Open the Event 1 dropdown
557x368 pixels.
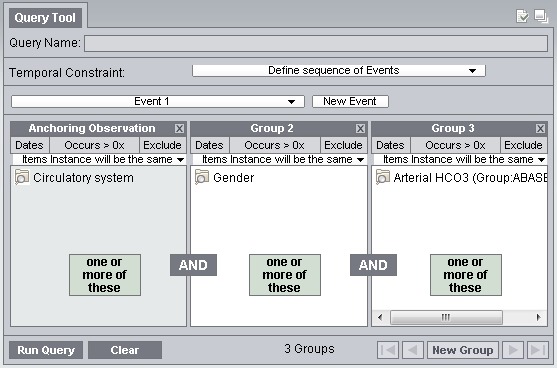pos(158,101)
